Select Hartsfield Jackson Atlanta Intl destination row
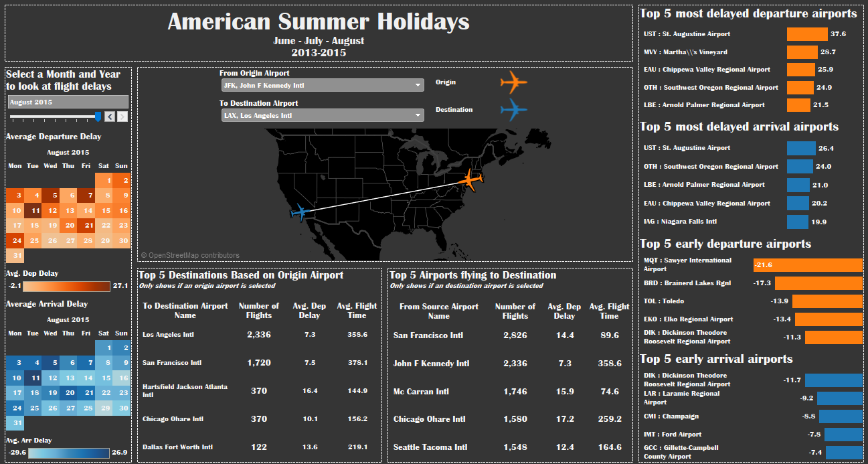The image size is (868, 464). [x=259, y=390]
